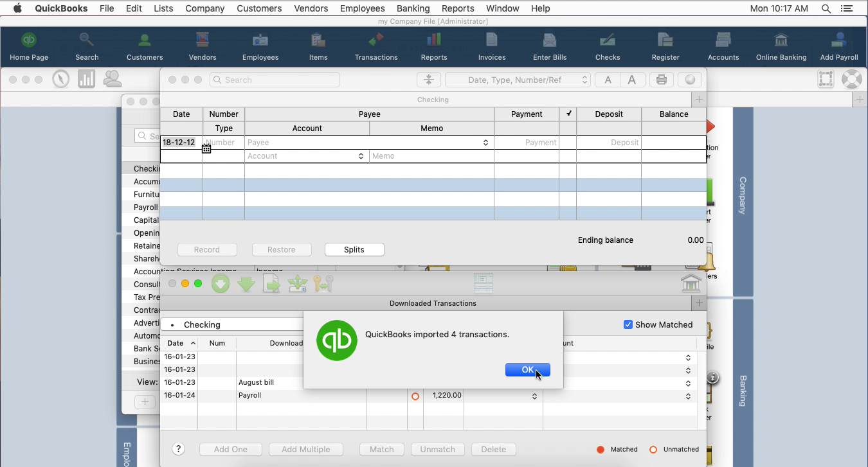This screenshot has height=467, width=868.
Task: Click the green import file icon
Action: pyautogui.click(x=272, y=283)
